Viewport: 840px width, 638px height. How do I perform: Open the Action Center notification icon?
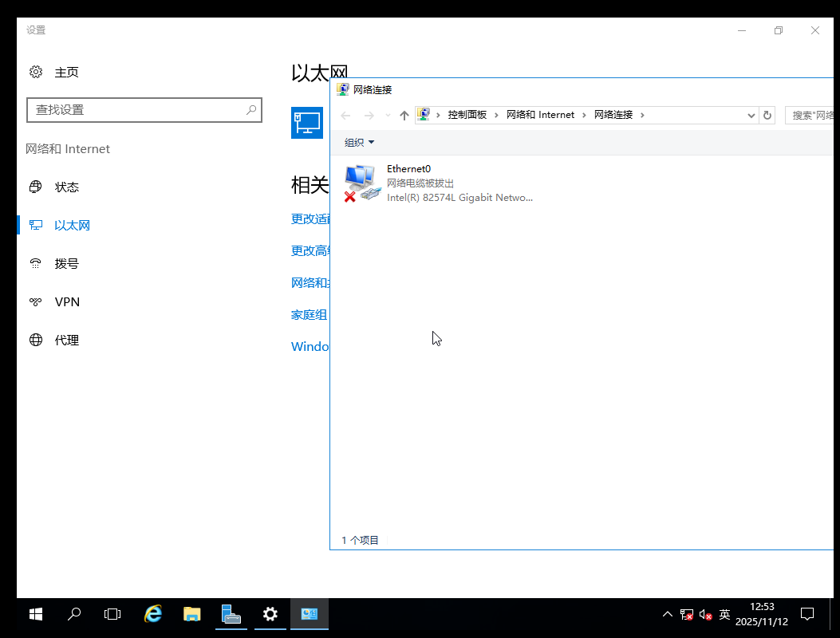point(806,614)
